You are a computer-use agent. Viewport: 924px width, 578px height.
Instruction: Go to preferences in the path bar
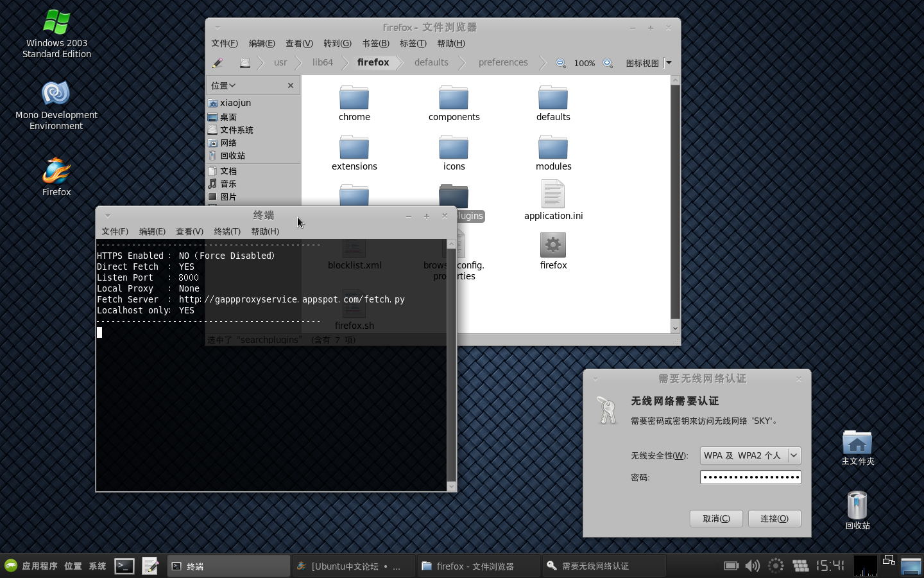(x=503, y=62)
